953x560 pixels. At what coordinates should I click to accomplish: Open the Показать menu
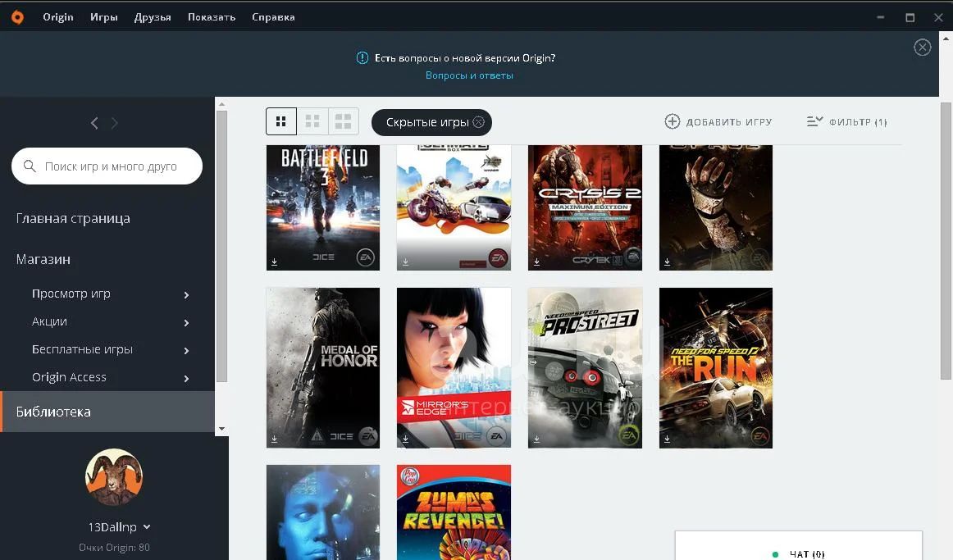pyautogui.click(x=212, y=17)
